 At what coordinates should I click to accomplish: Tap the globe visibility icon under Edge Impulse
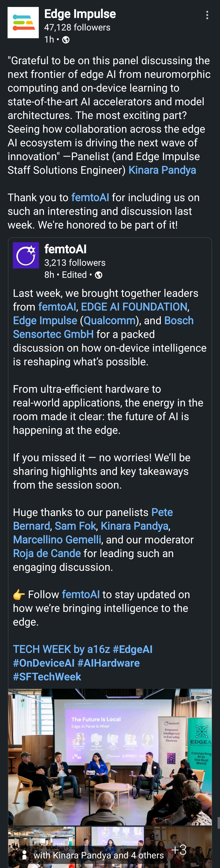66,40
